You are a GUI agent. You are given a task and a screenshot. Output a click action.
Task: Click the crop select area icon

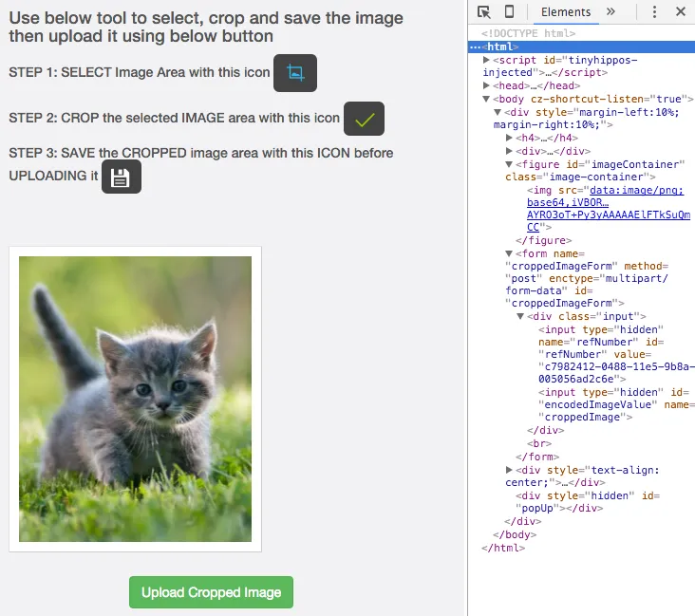(x=295, y=73)
